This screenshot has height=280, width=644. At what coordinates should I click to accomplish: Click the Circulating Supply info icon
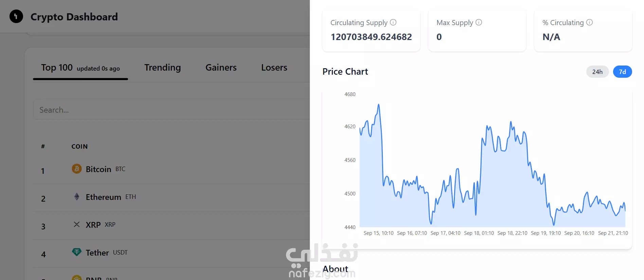click(393, 22)
